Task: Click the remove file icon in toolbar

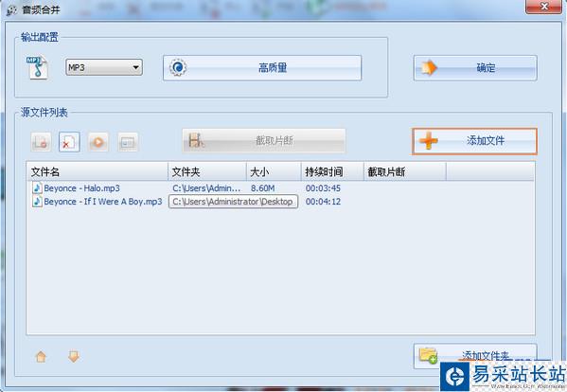Action: point(41,142)
